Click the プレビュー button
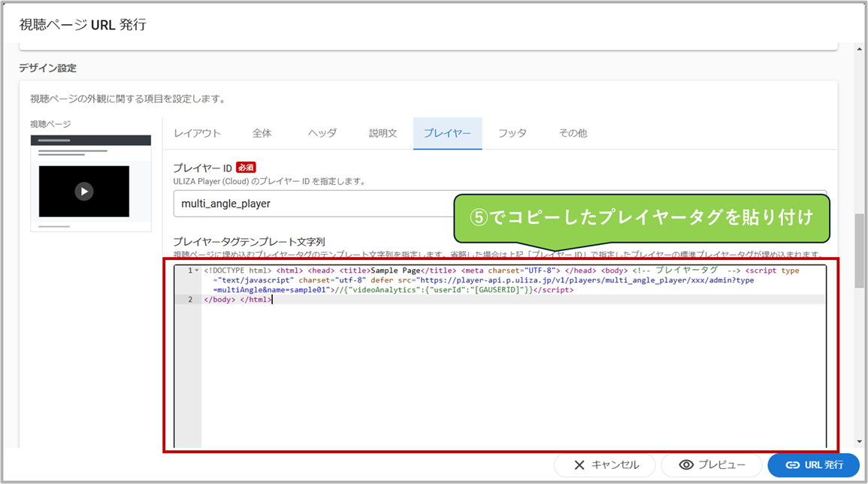 (712, 465)
